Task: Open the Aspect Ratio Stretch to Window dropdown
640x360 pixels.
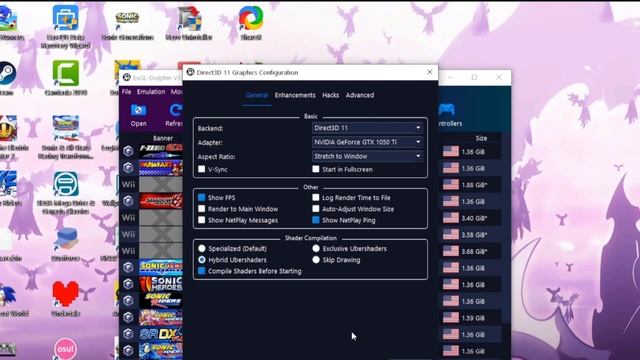Action: tap(367, 156)
